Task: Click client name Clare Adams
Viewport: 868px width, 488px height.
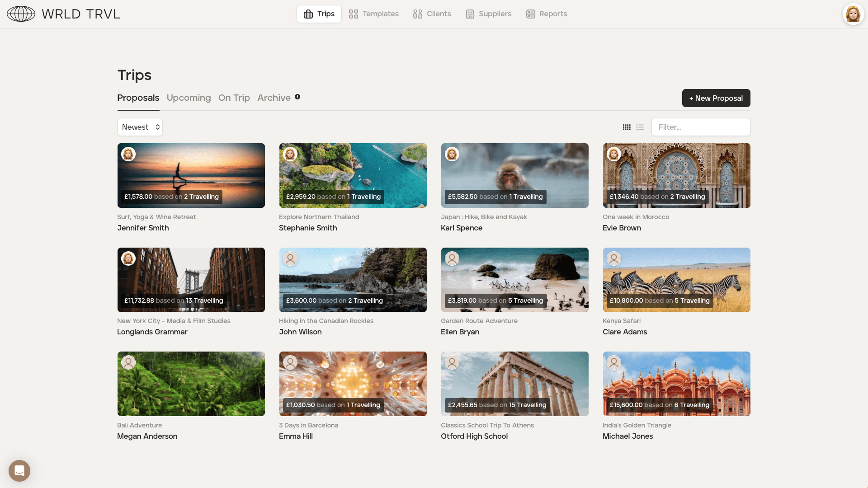Action: coord(625,332)
